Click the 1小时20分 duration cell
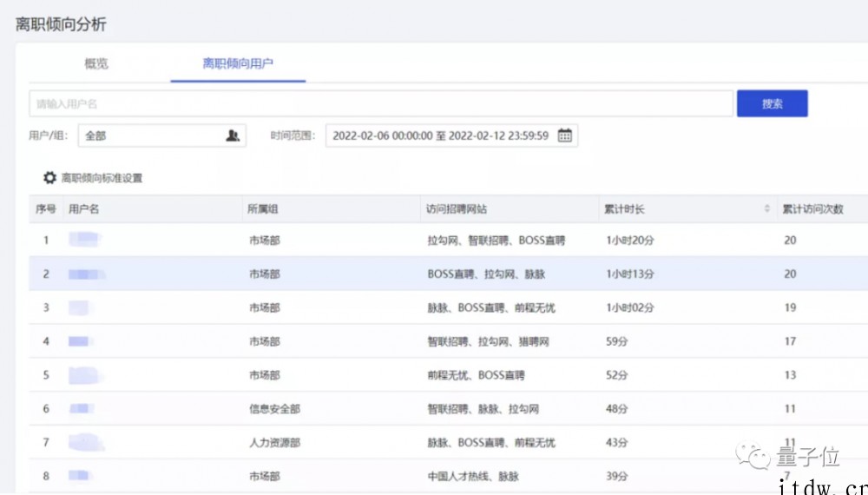This screenshot has width=868, height=495. coord(630,241)
